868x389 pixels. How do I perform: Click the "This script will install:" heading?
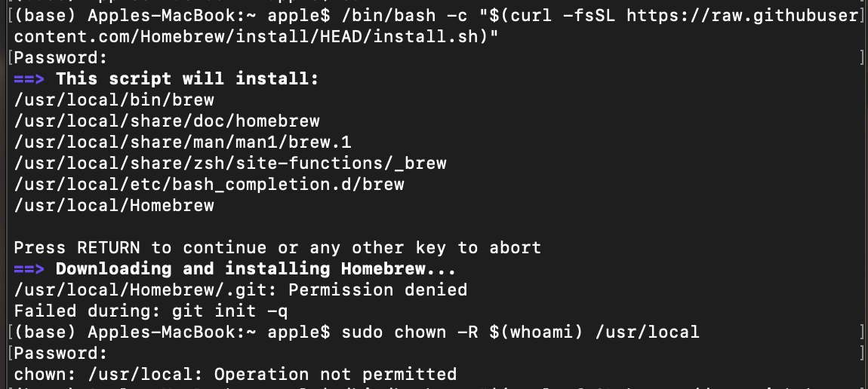187,78
